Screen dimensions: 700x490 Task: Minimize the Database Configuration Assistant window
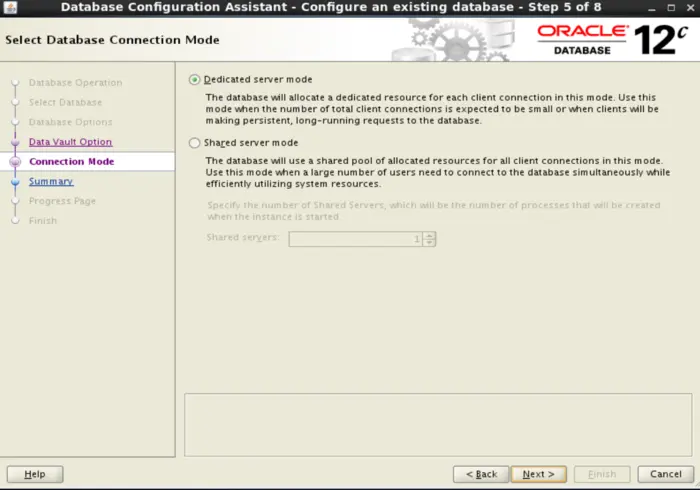652,8
